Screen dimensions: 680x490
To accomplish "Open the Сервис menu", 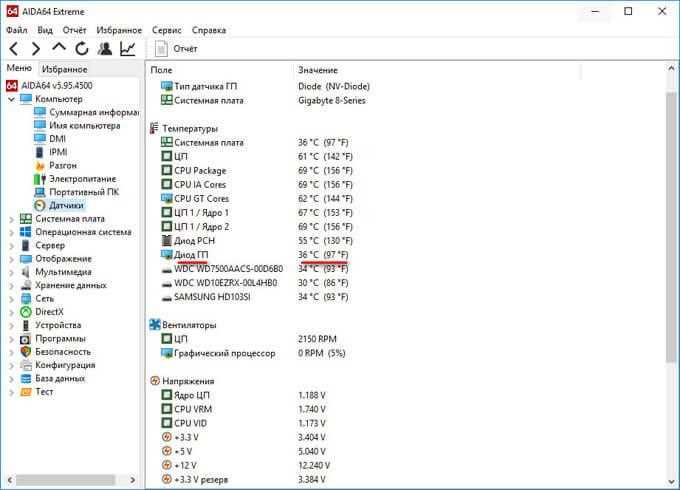I will click(167, 30).
